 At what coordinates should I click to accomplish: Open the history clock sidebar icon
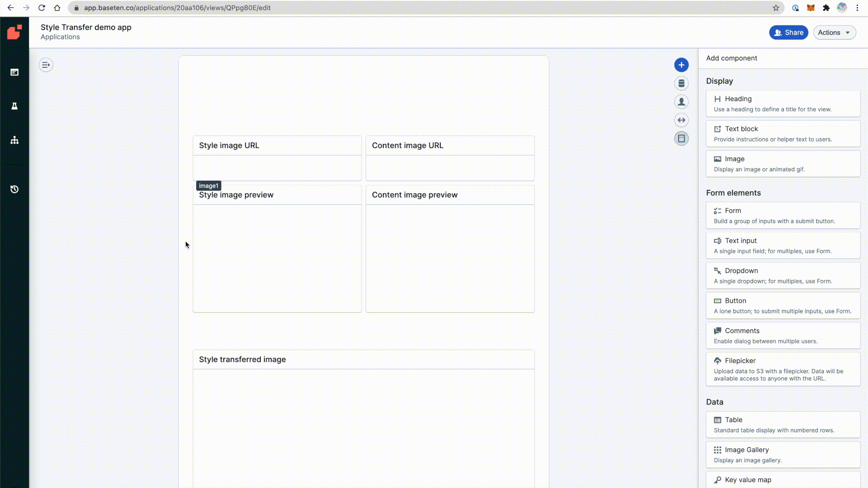(14, 189)
